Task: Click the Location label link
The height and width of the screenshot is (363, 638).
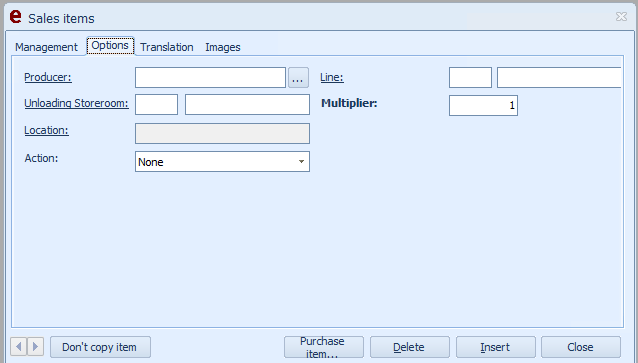Action: (x=46, y=130)
